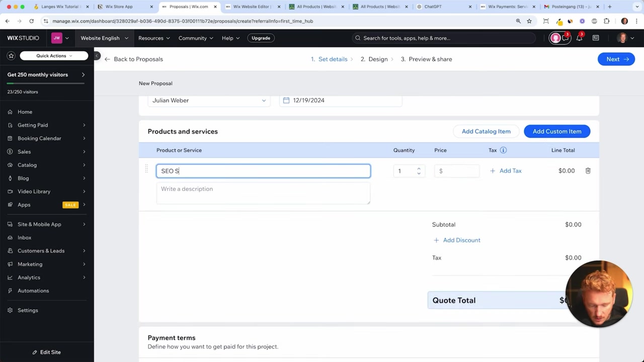Open the new browser tab button

coord(610,7)
